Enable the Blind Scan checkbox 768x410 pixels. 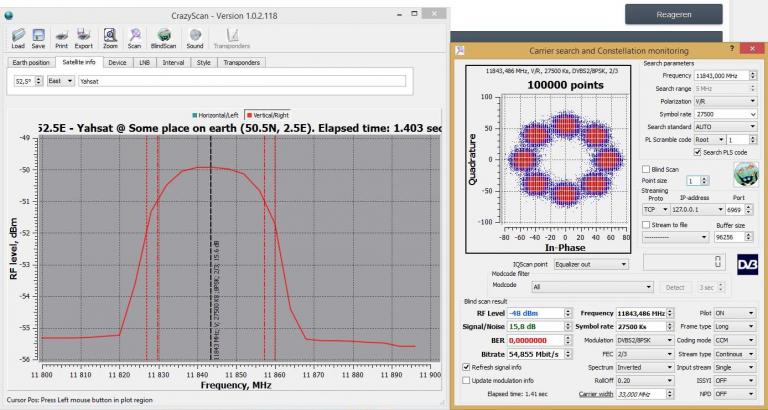[646, 169]
